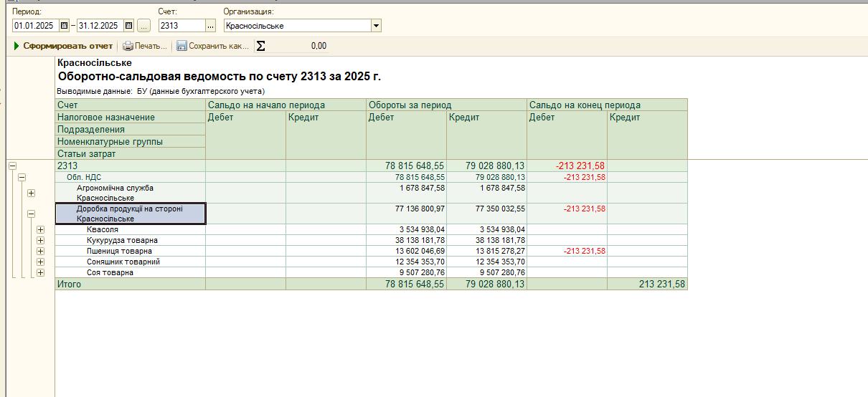Click Квасоля debit turnover 3 534 938,04
Screen dimensions: 868x397
tap(406, 229)
